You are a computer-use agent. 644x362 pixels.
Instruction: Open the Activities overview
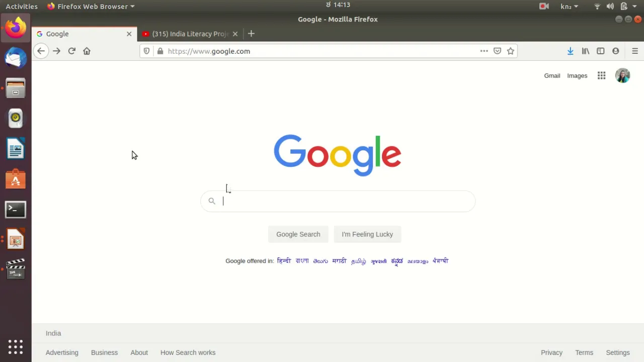22,6
